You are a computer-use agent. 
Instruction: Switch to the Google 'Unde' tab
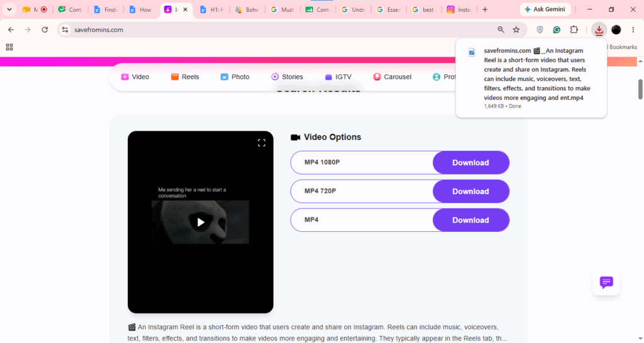pos(353,9)
